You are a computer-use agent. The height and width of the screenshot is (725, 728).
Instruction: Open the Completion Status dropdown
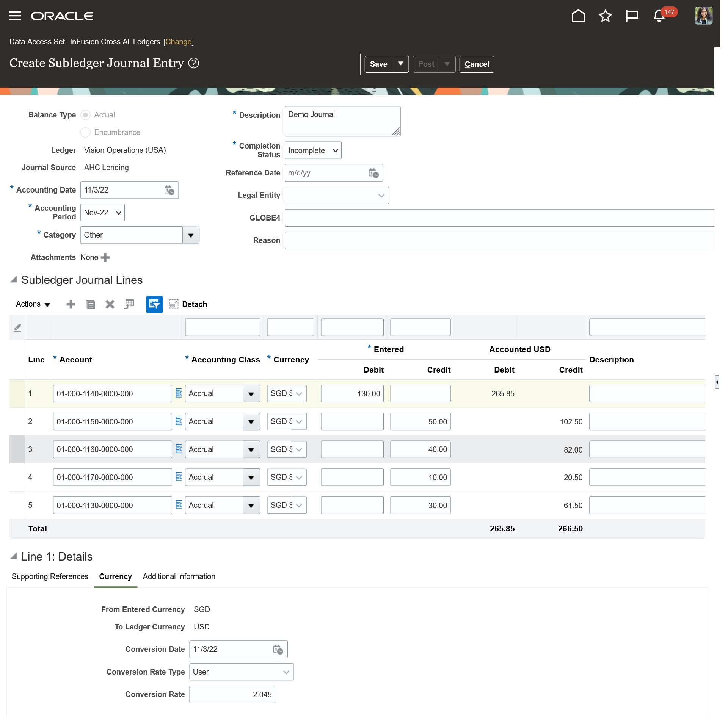313,150
